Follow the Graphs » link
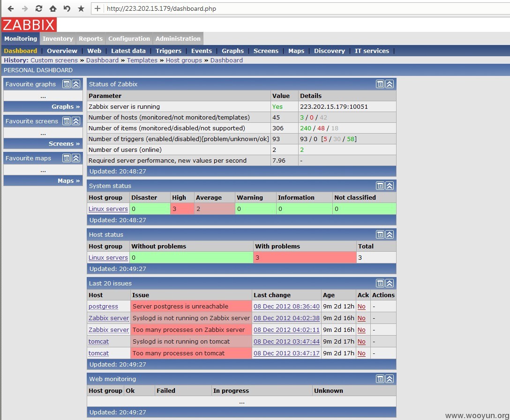This screenshot has width=510, height=420. point(66,106)
